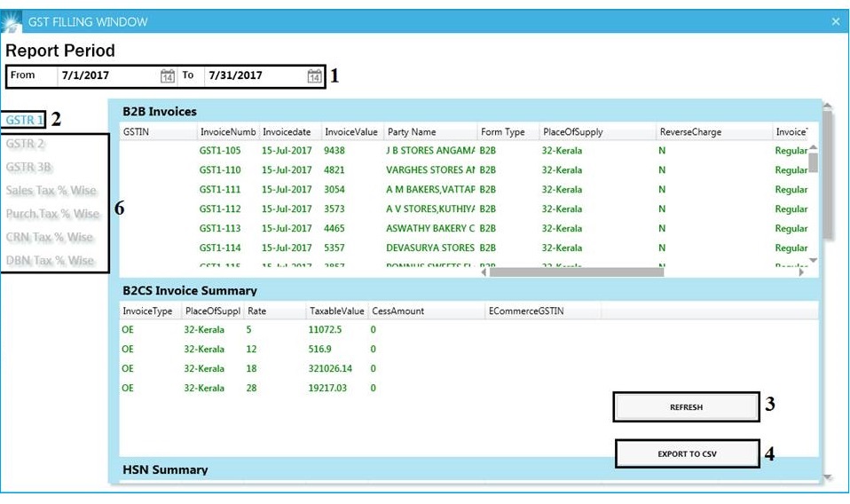
Task: Click rate 18 in B2CS summary
Action: [x=251, y=368]
